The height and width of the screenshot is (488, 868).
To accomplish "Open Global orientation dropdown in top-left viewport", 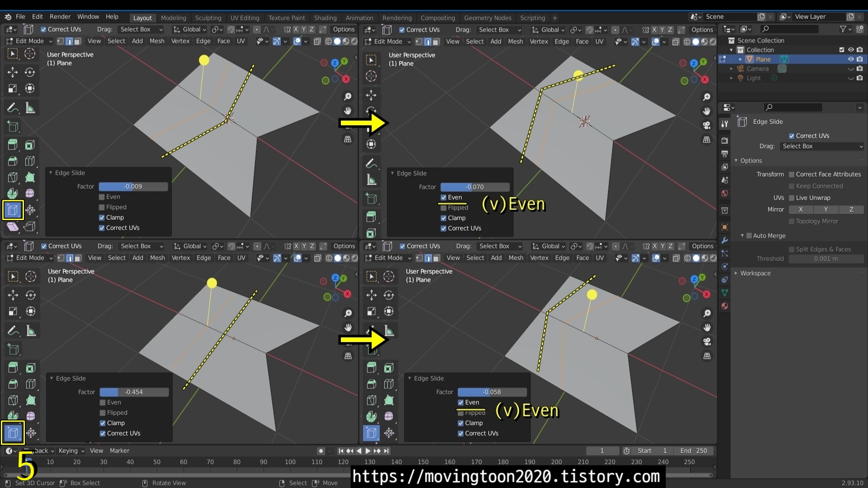I will click(190, 29).
